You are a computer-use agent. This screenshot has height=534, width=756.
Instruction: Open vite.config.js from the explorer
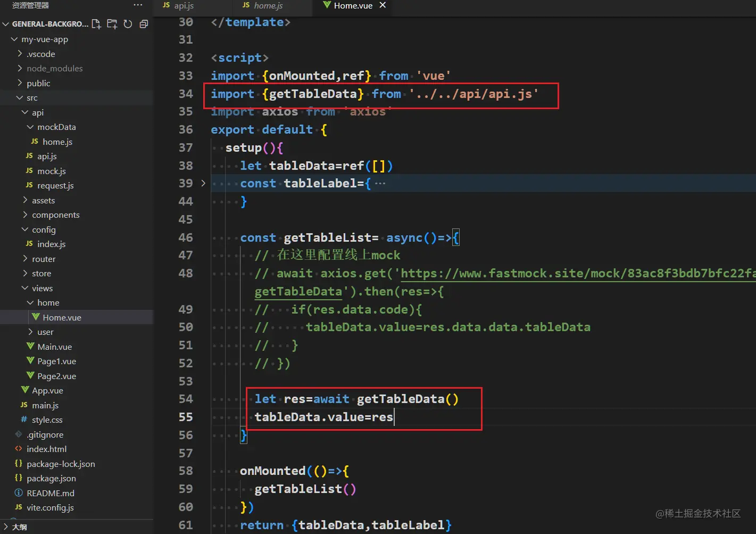(51, 507)
